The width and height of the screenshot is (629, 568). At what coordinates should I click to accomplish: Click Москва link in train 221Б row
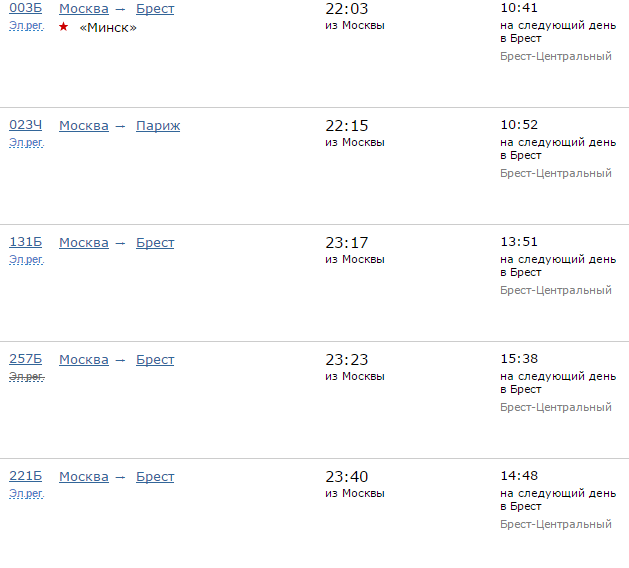pos(84,477)
